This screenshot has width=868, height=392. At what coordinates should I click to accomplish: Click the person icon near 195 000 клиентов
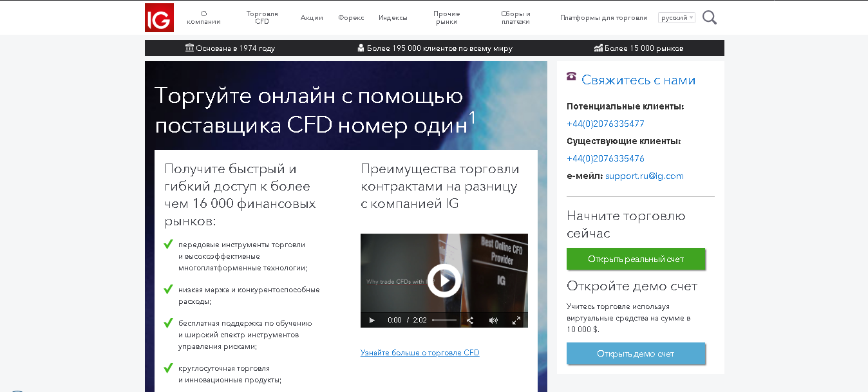coord(361,48)
